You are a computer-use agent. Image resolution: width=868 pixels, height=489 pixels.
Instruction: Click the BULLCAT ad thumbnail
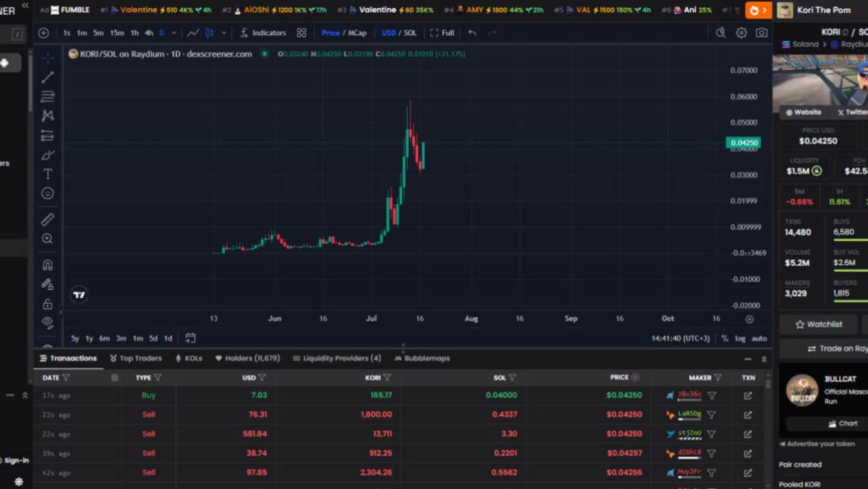(802, 390)
